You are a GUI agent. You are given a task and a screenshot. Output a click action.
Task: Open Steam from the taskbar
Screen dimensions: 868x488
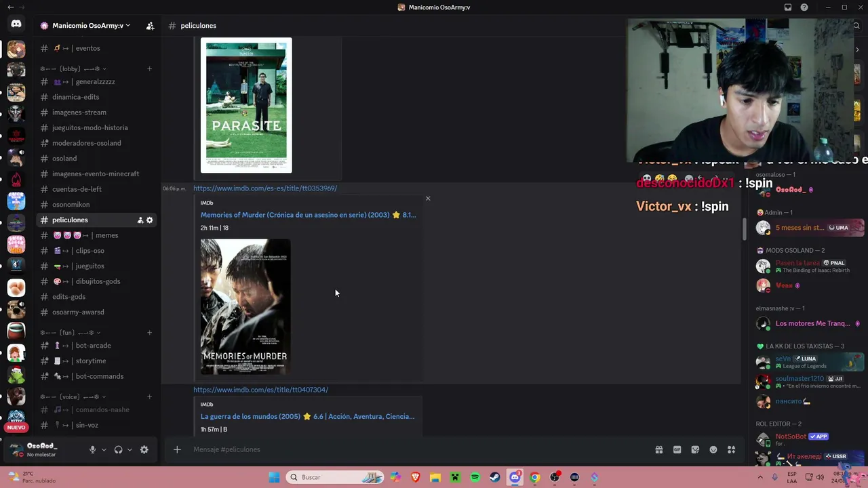pyautogui.click(x=495, y=477)
